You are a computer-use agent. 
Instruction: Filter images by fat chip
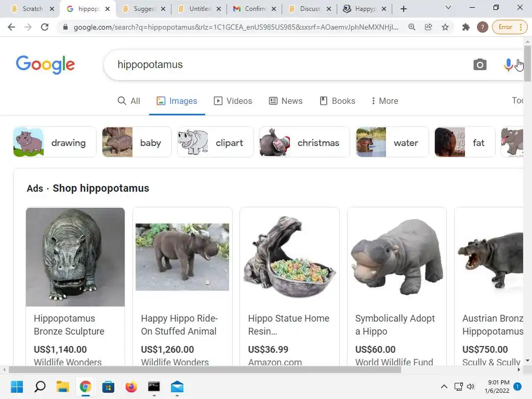(x=465, y=142)
